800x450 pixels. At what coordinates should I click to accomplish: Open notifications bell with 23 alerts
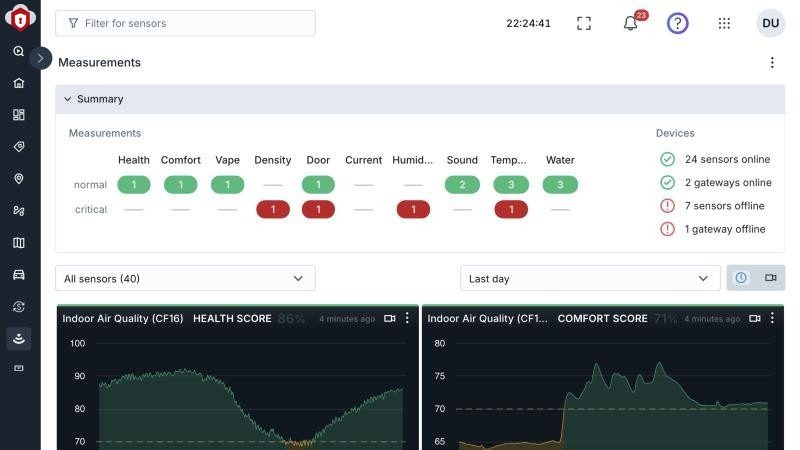point(631,23)
